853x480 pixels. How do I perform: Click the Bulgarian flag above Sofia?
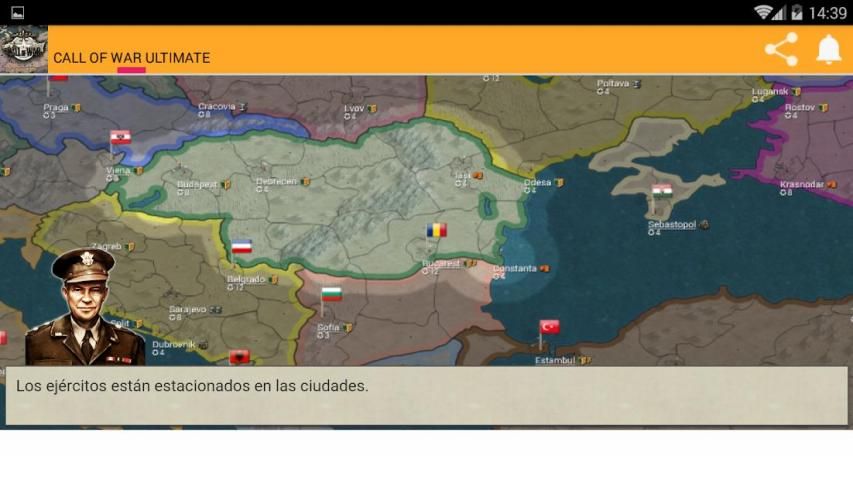(x=331, y=294)
